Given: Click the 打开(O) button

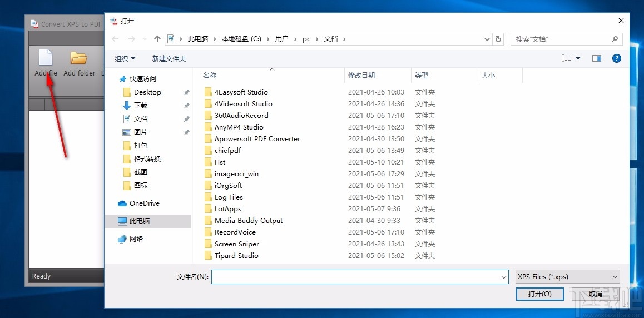Looking at the screenshot, I should click(539, 294).
